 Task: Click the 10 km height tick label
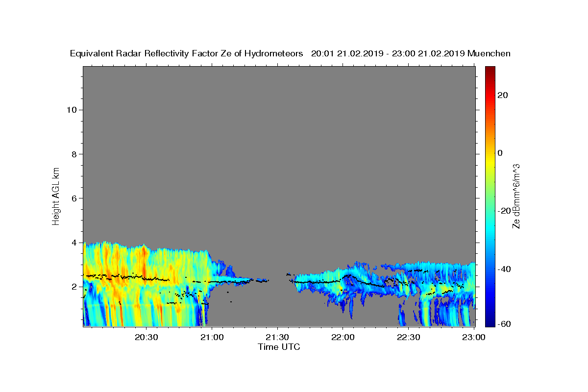[72, 110]
